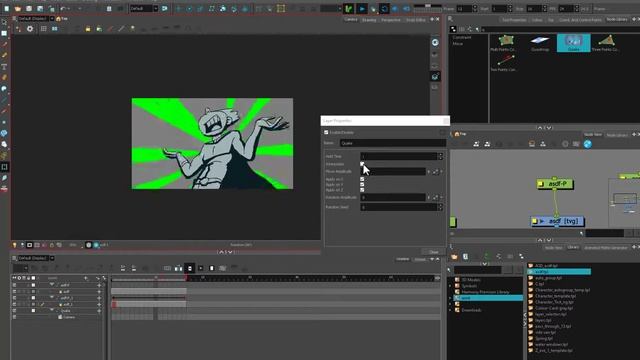Open function button next to Move Amplitude
The width and height of the screenshot is (640, 360).
(x=436, y=172)
